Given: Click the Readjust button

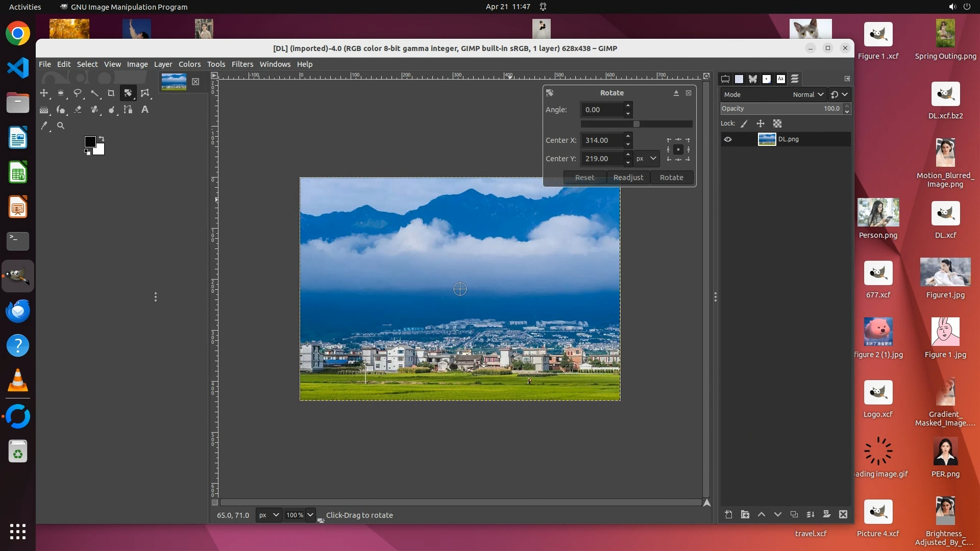Looking at the screenshot, I should [628, 178].
